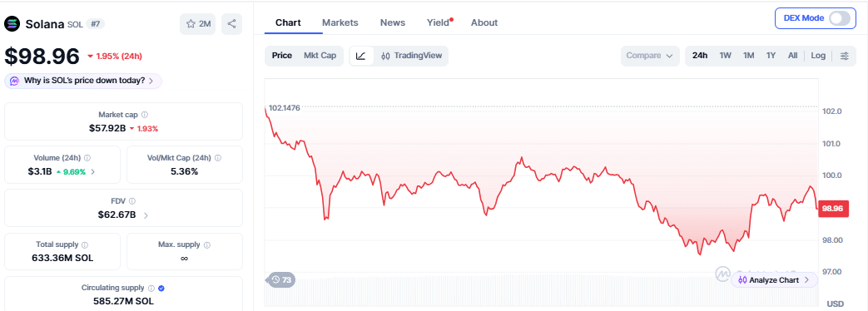868x311 pixels.
Task: Click the 5.36% Vol/Mkt Cap value
Action: 185,171
